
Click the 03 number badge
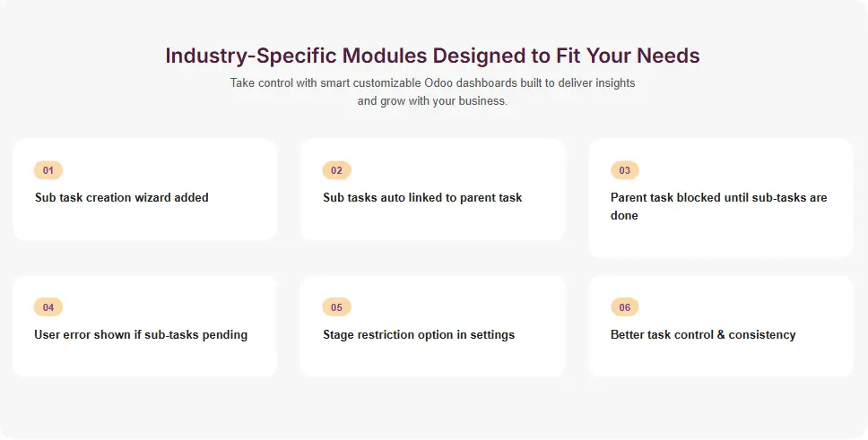click(625, 170)
